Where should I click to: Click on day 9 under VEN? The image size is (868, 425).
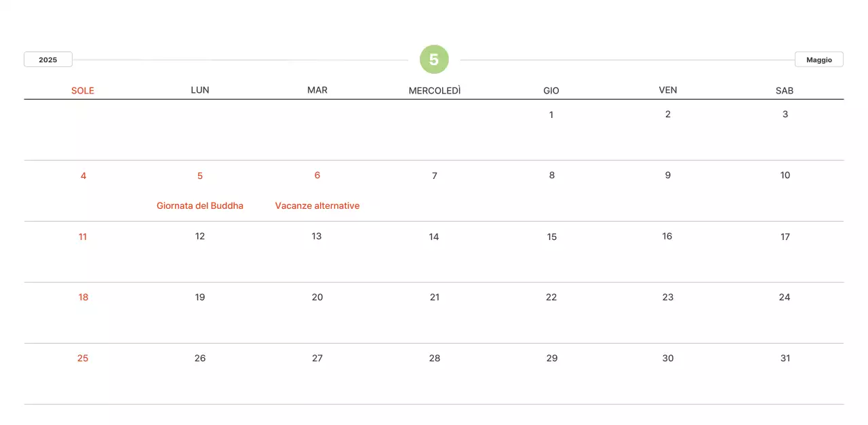click(668, 176)
